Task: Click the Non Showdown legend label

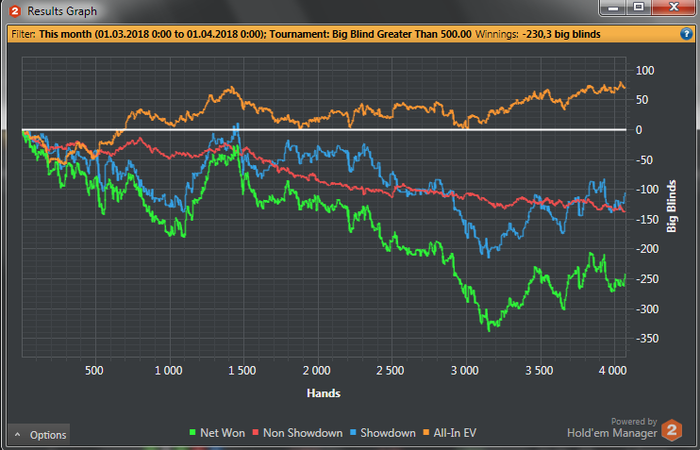Action: [x=303, y=433]
